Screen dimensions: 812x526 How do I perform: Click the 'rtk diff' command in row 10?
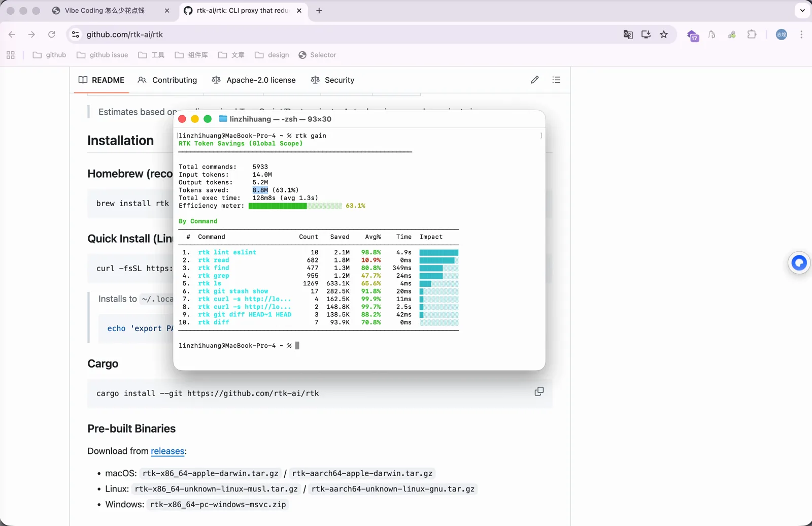214,322
